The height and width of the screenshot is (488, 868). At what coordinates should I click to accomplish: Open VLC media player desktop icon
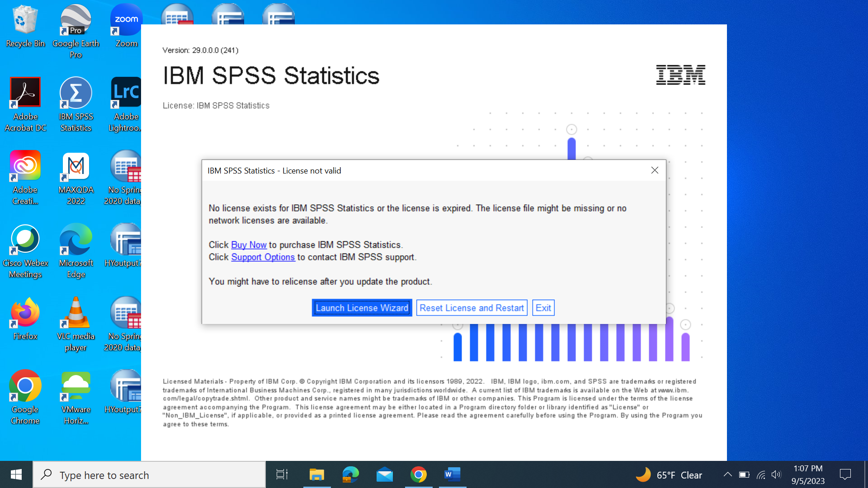pos(75,324)
